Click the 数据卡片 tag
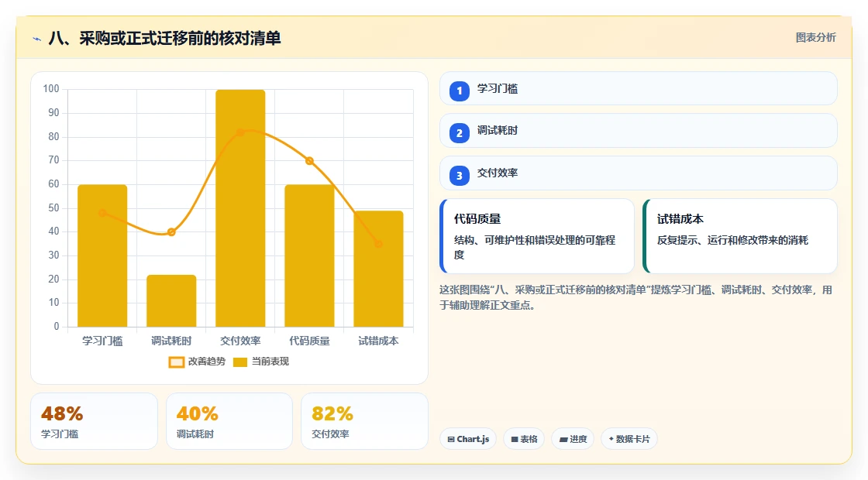The image size is (868, 480). (x=629, y=439)
